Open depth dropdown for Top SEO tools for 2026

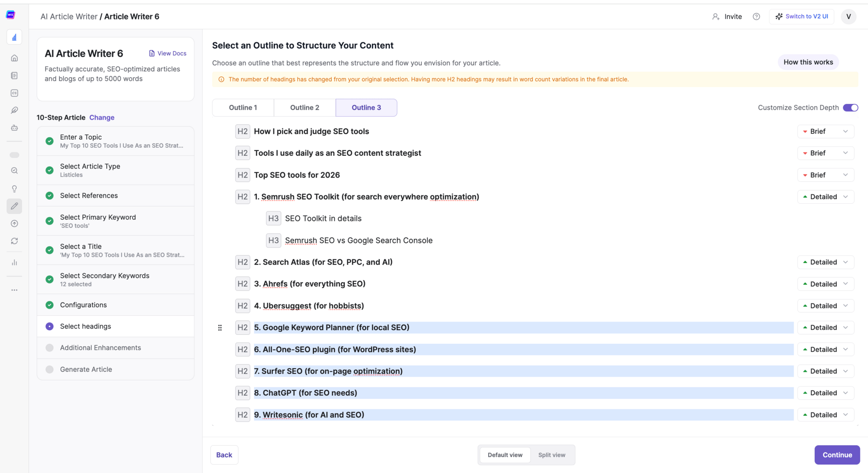(826, 175)
